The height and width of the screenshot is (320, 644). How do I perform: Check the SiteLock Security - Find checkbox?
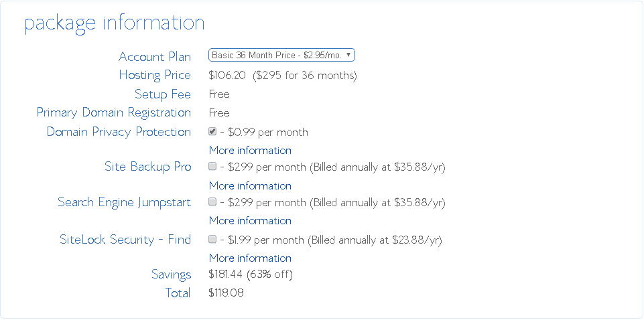tap(212, 239)
